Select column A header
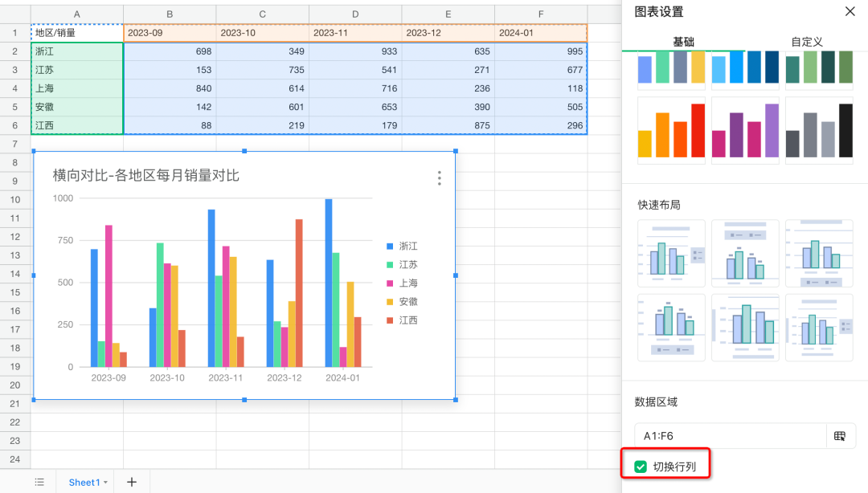This screenshot has height=493, width=868. 77,14
